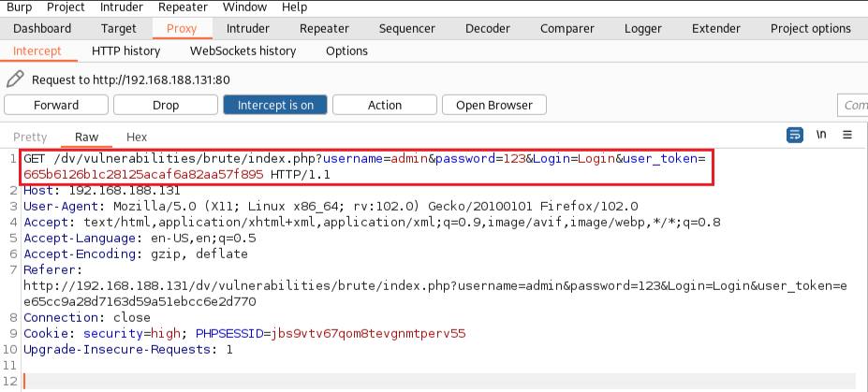Open the Repeater menu in menu bar
The height and width of the screenshot is (392, 868).
183,7
